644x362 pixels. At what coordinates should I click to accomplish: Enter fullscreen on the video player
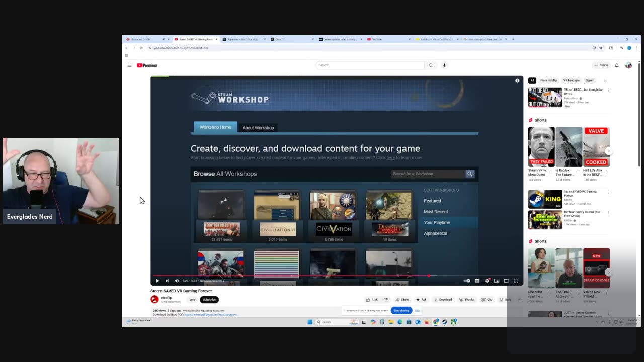click(516, 281)
